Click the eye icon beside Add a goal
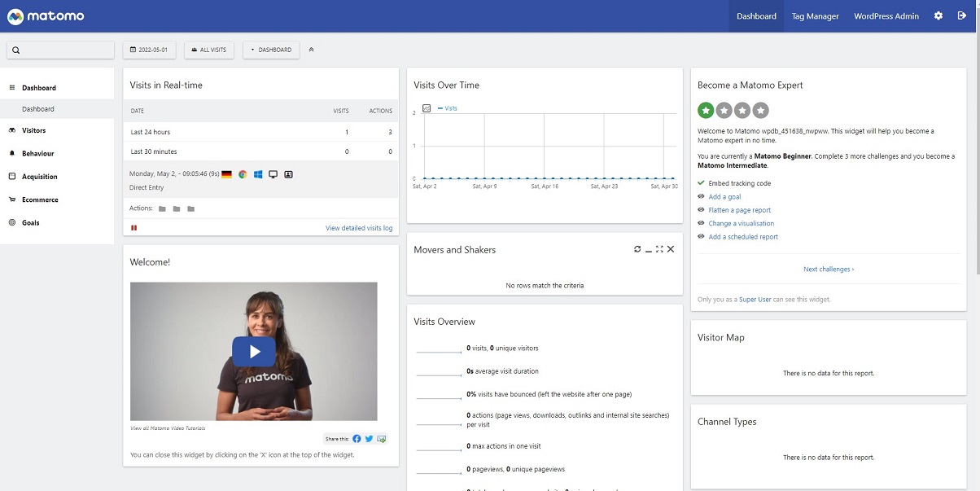980x491 pixels. point(701,196)
